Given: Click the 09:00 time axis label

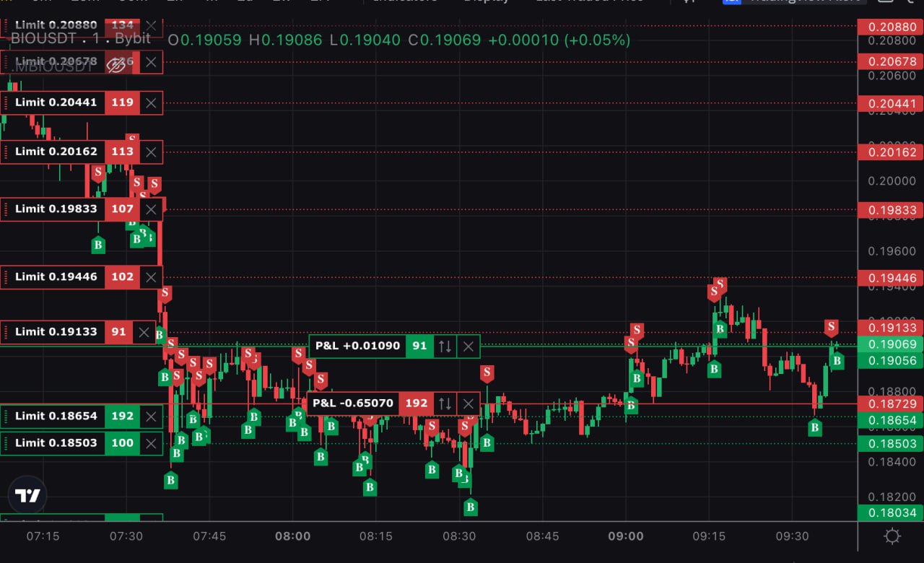Looking at the screenshot, I should pyautogui.click(x=626, y=536).
